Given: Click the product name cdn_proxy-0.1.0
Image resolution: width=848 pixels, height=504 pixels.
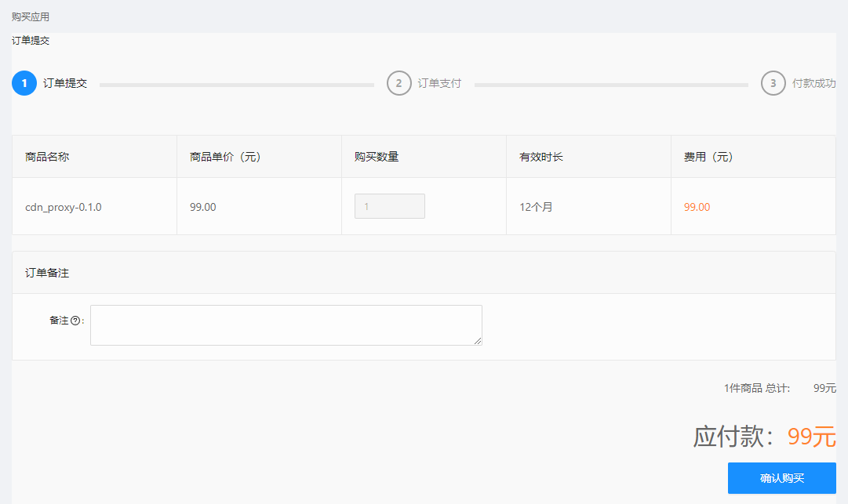Looking at the screenshot, I should point(64,207).
